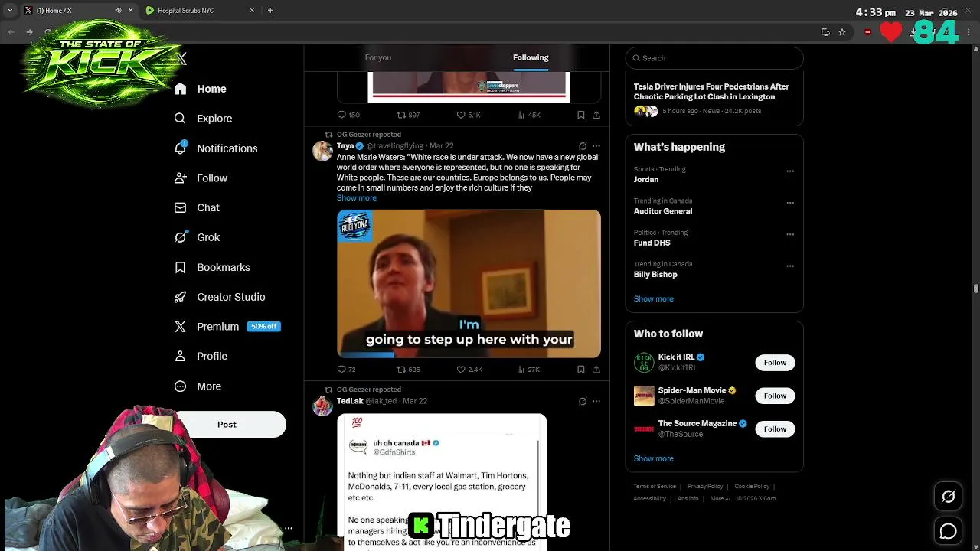This screenshot has width=980, height=551.
Task: Share the top post with 45K views
Action: pyautogui.click(x=596, y=115)
